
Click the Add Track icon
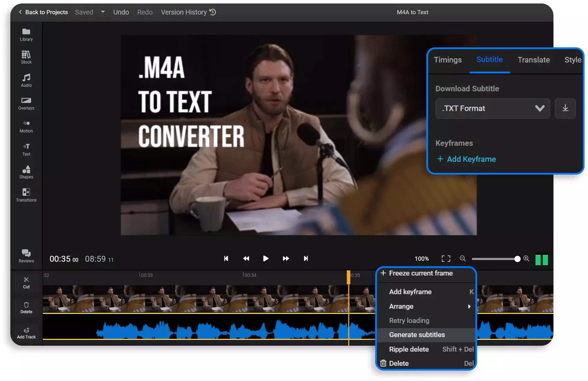[x=26, y=332]
